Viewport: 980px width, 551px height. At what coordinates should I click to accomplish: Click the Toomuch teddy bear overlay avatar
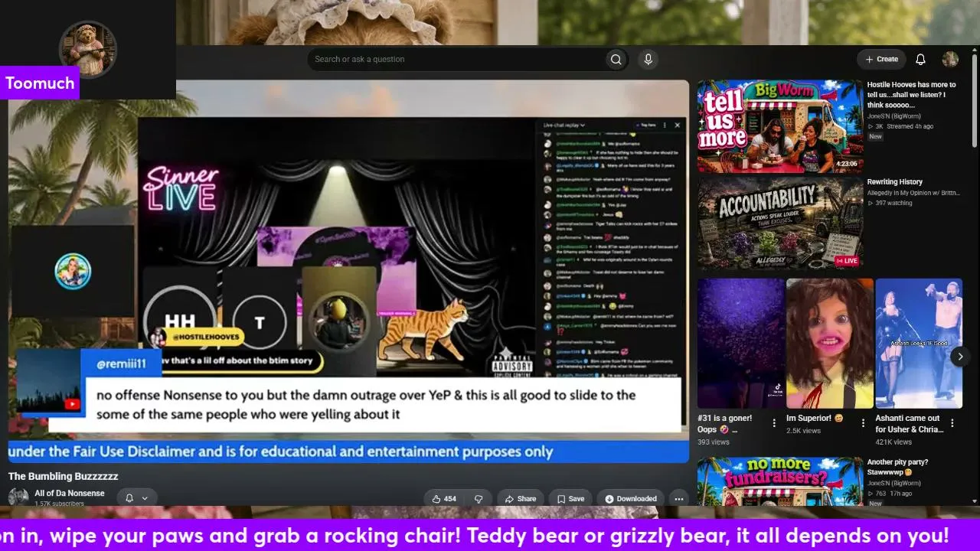(88, 49)
